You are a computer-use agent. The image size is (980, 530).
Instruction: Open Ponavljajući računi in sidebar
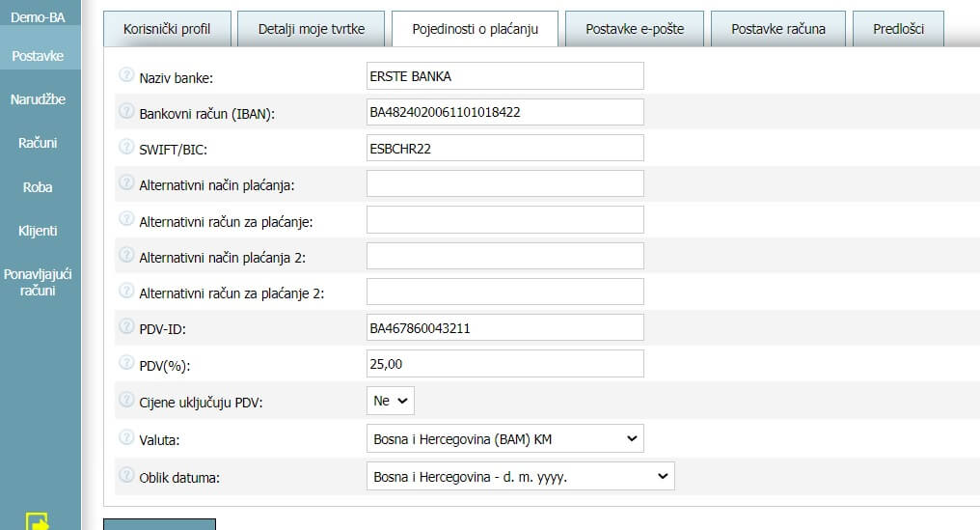click(39, 282)
